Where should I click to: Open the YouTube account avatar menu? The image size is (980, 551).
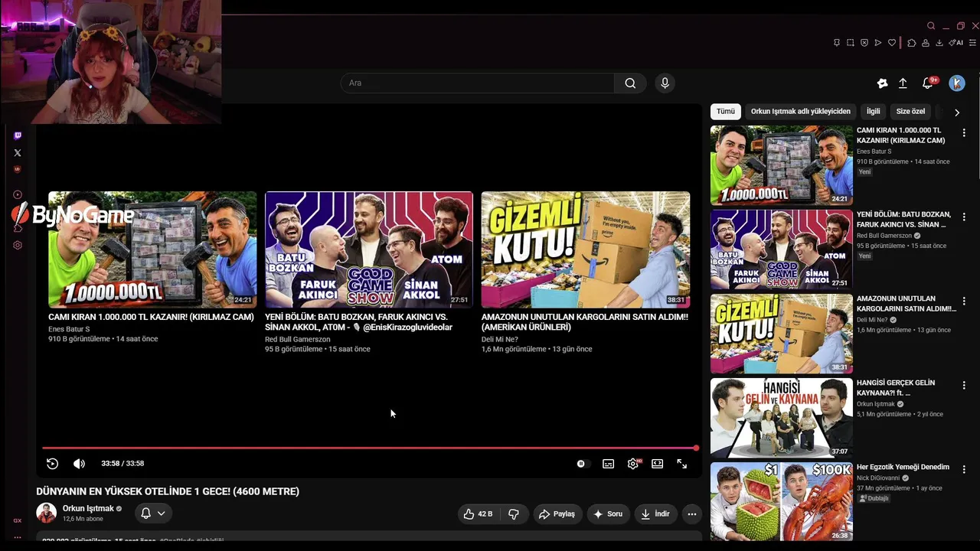click(x=957, y=83)
